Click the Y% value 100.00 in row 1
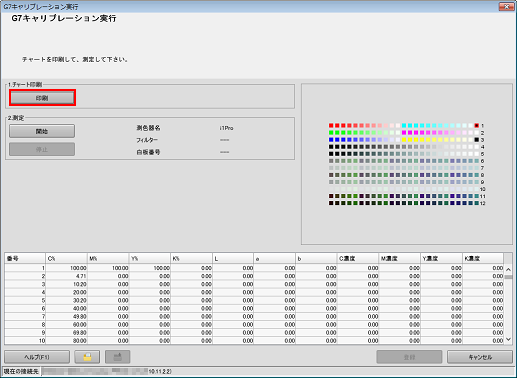This screenshot has height=378, width=517. [x=149, y=268]
